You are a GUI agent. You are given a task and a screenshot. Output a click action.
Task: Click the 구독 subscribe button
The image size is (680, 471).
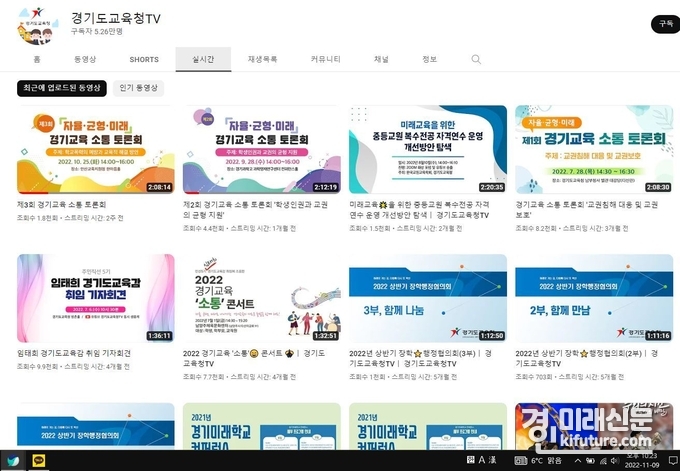pyautogui.click(x=666, y=24)
